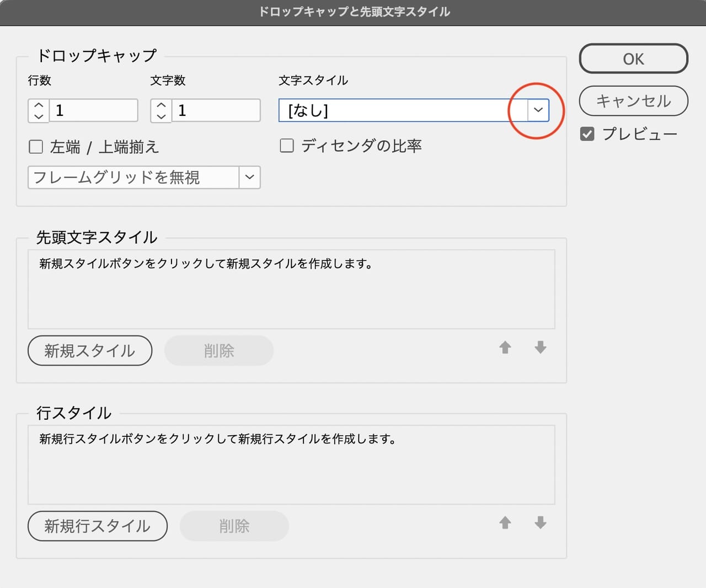Image resolution: width=706 pixels, height=588 pixels.
Task: Open the 文字スタイル dropdown arrow
Action: coord(538,110)
